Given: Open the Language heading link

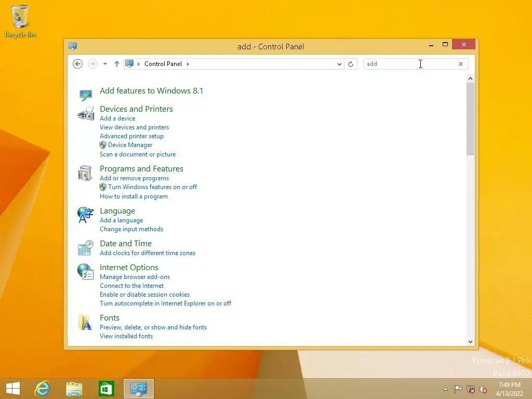Looking at the screenshot, I should [x=117, y=211].
